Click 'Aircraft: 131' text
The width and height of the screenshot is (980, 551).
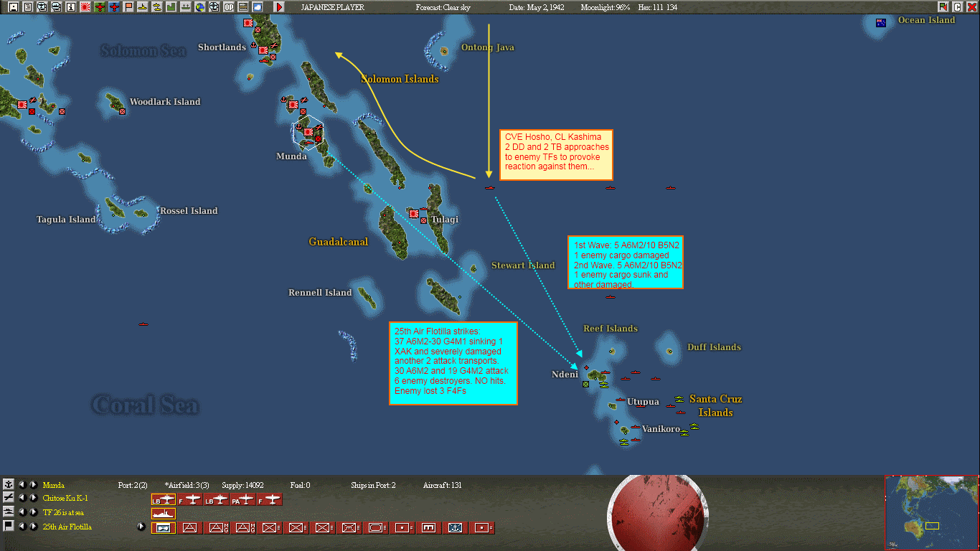coord(443,486)
